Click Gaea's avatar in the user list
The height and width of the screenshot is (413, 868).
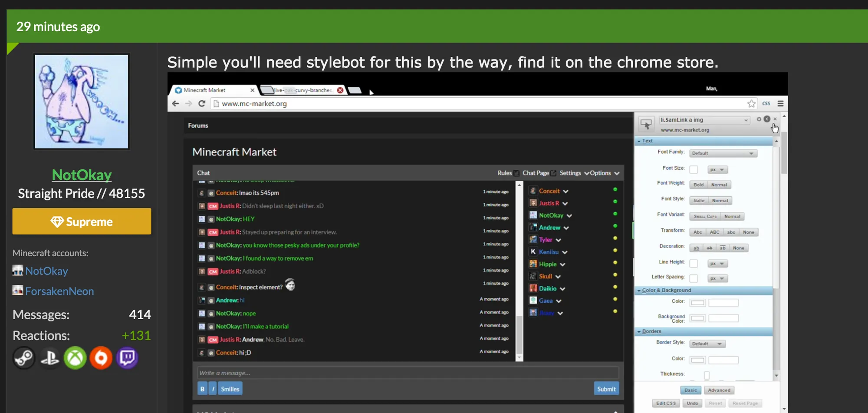(533, 300)
